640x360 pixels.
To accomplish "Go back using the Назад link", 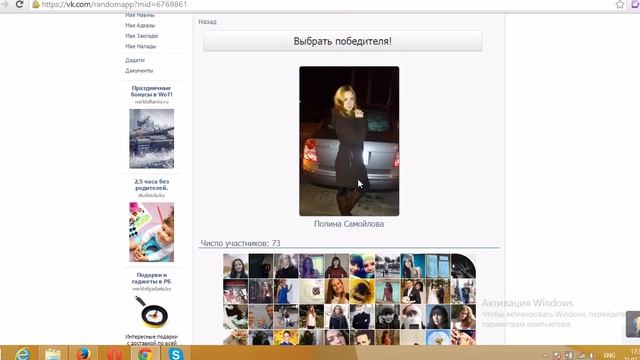I will [207, 22].
